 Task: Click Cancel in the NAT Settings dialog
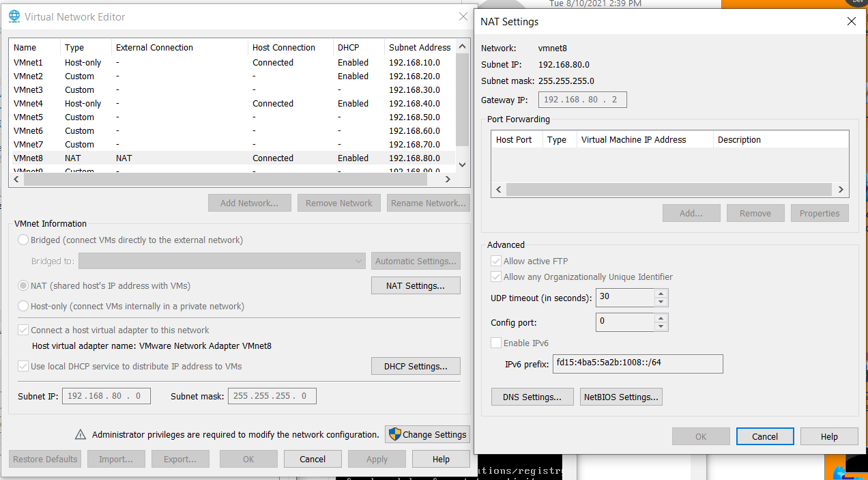coord(765,436)
